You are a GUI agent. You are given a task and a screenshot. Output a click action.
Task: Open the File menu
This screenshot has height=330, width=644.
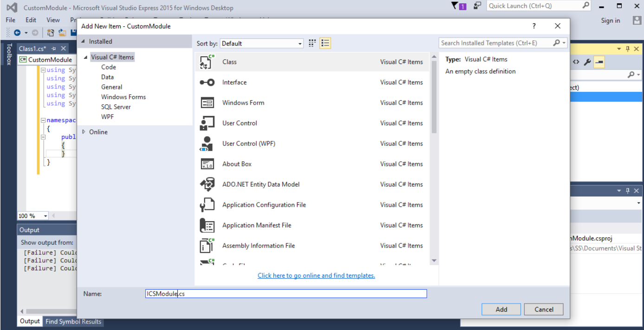pyautogui.click(x=11, y=20)
